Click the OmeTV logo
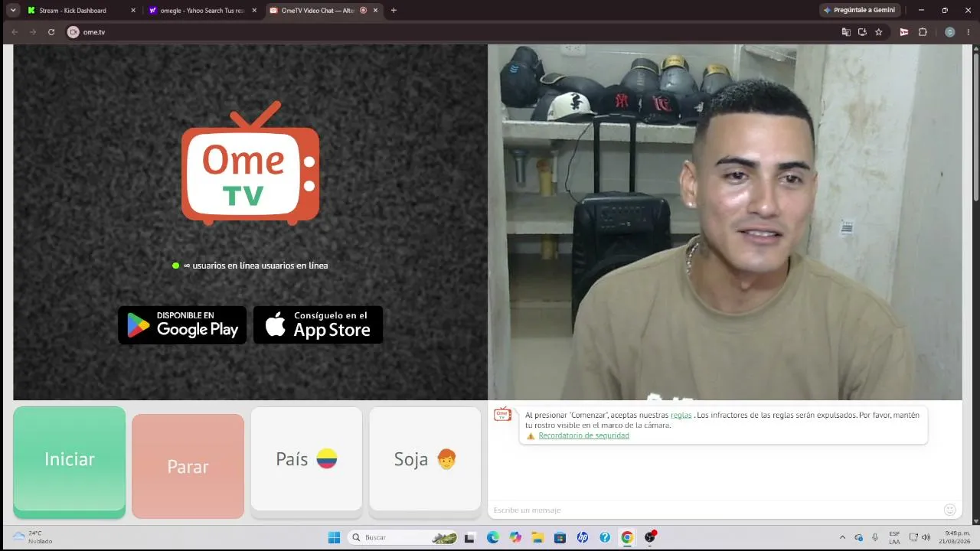 coord(250,164)
